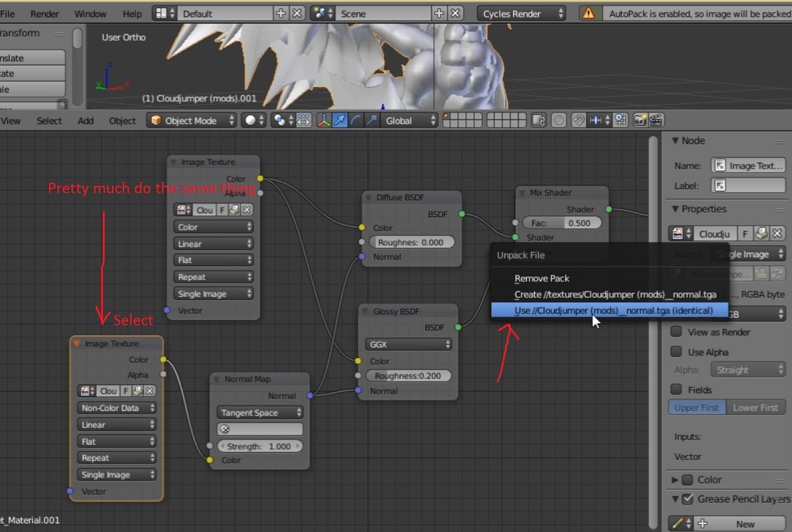Browse image icon in Properties panel
Viewport: 792px width, 532px height.
(680, 233)
